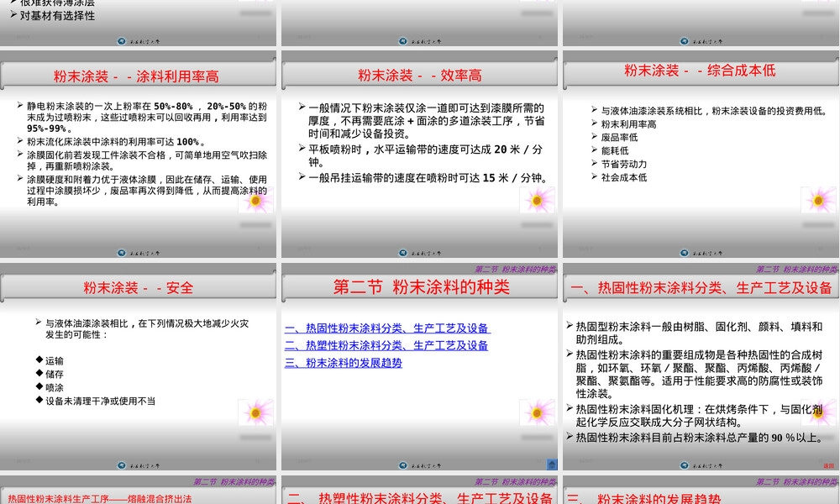Select the slide titled 粉末涂装--安全
The image size is (840, 504).
(x=138, y=366)
